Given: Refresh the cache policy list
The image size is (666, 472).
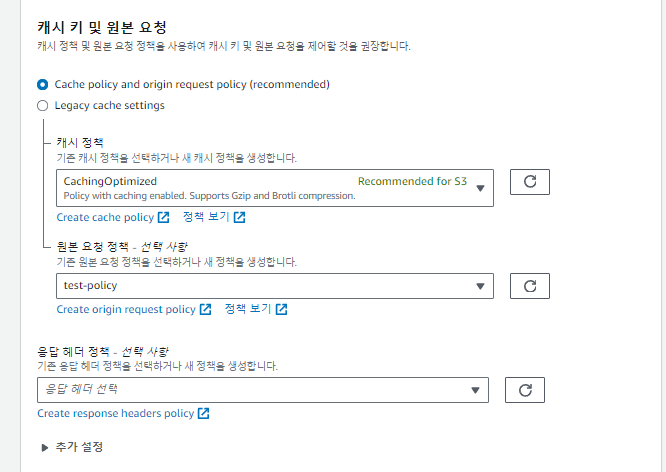Looking at the screenshot, I should pyautogui.click(x=530, y=182).
